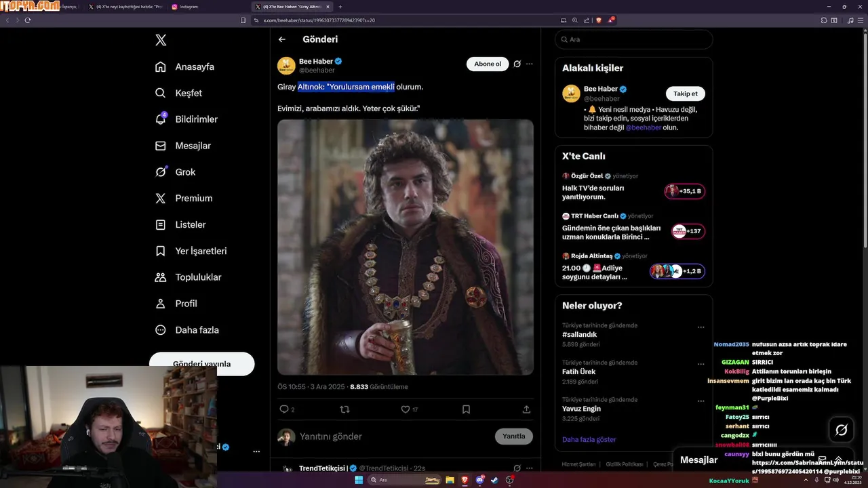
Task: Open Windows Start menu
Action: 358,480
